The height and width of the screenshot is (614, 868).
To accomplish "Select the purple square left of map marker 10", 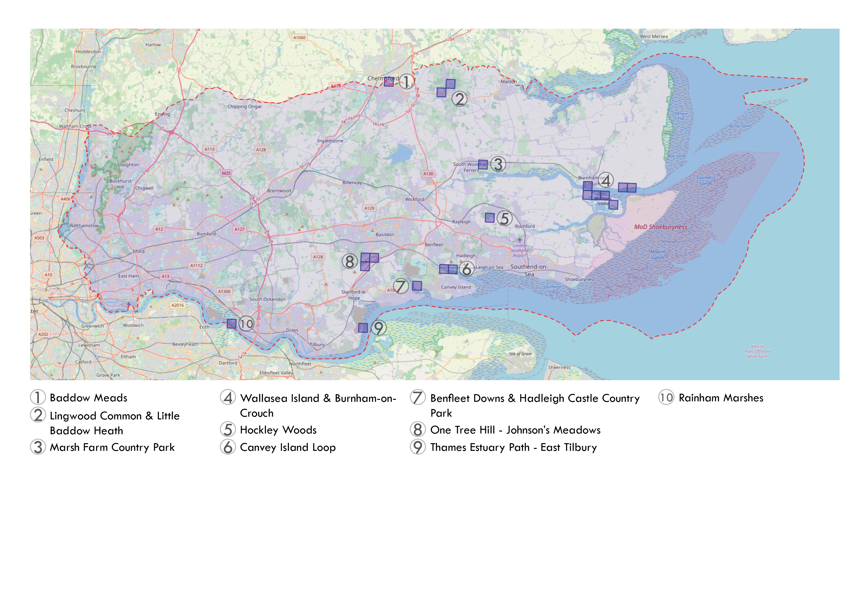I will tap(231, 324).
